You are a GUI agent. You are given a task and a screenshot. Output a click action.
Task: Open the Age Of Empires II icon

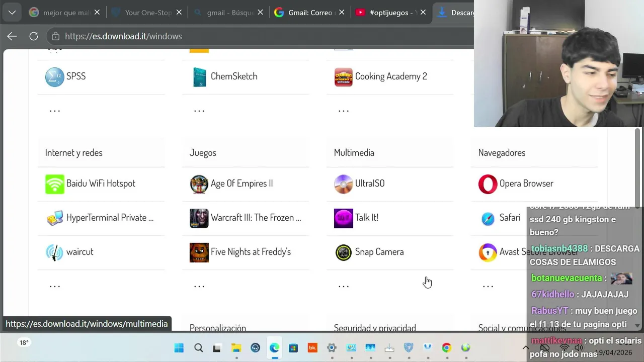[199, 184]
